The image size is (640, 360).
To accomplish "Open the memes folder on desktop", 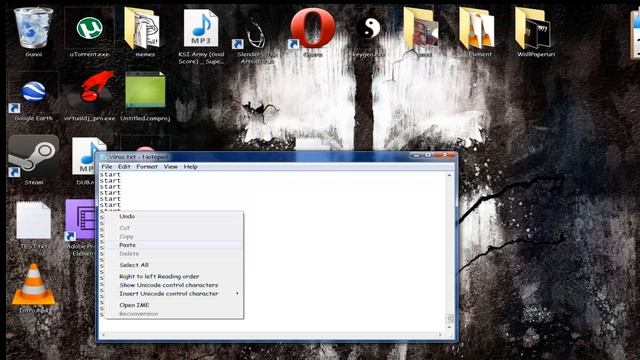I will pos(142,28).
